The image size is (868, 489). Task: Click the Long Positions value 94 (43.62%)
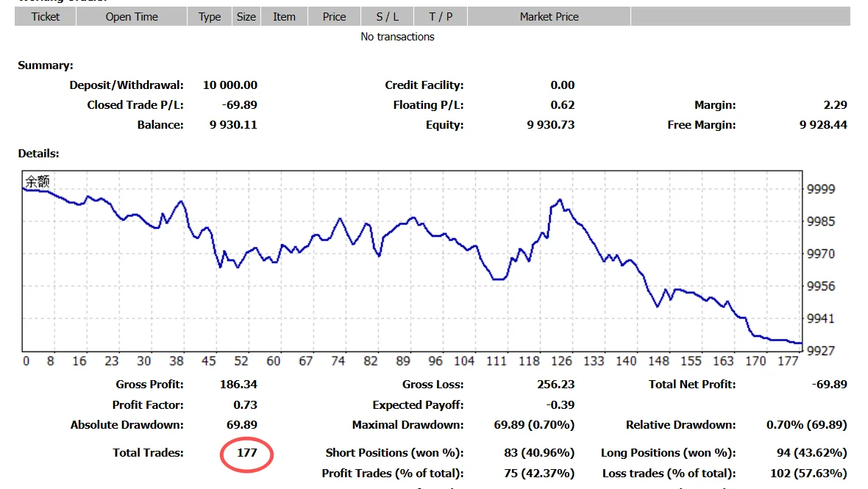coord(811,453)
